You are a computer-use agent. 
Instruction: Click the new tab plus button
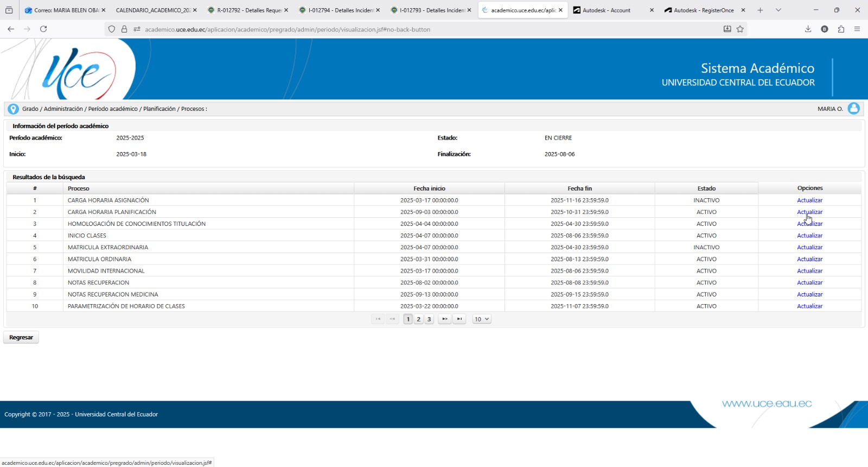760,10
